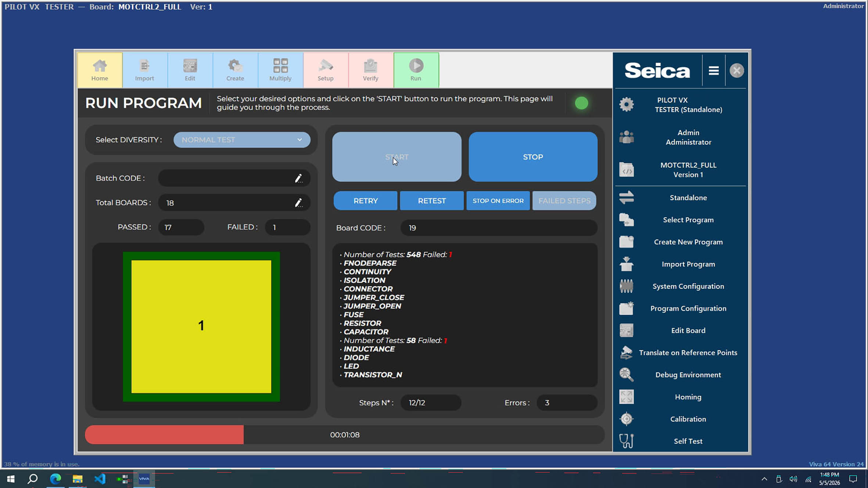Click the TRANSISTOR_N result line
Screen dimensions: 868x488
click(373, 375)
